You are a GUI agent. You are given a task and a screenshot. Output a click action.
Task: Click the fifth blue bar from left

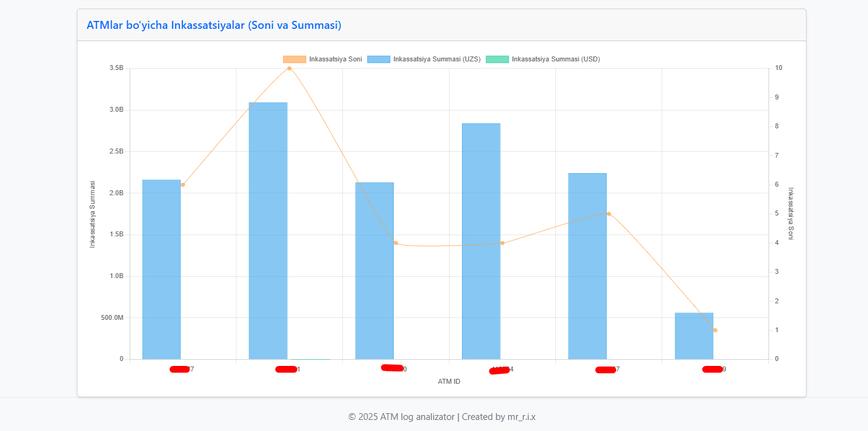tap(587, 266)
